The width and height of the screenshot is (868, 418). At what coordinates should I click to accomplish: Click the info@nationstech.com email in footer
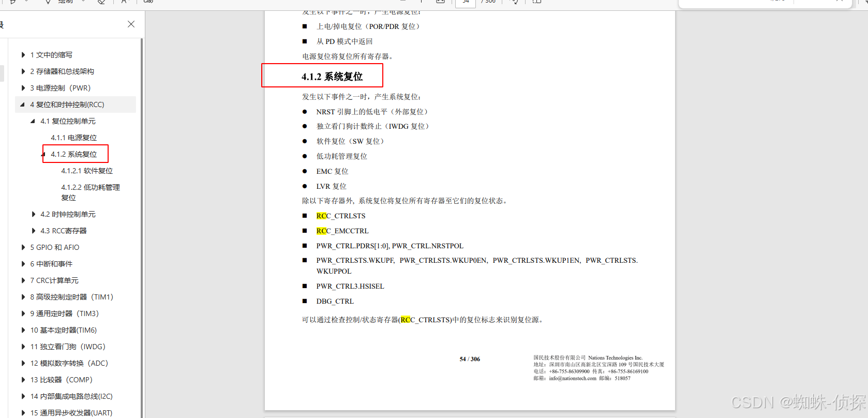pos(573,378)
